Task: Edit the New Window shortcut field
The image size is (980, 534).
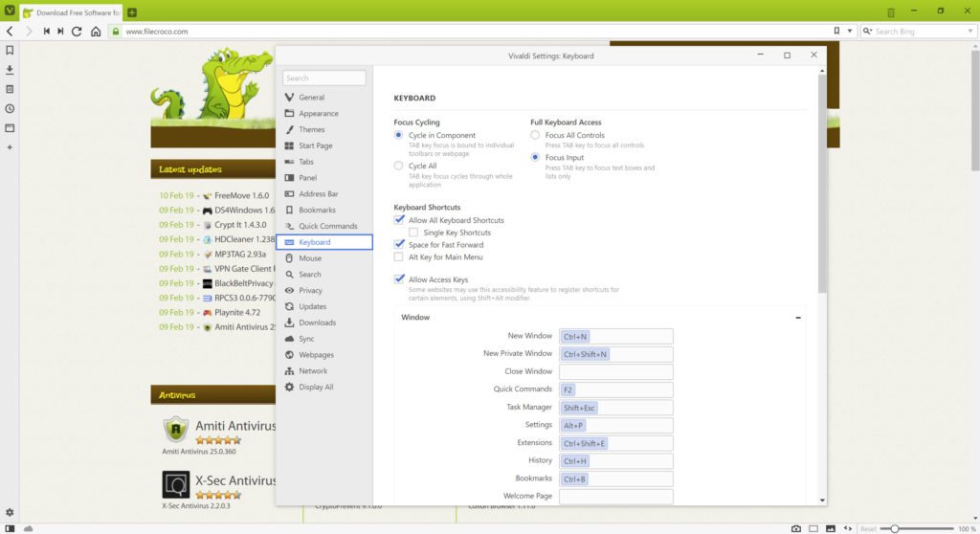Action: (615, 337)
